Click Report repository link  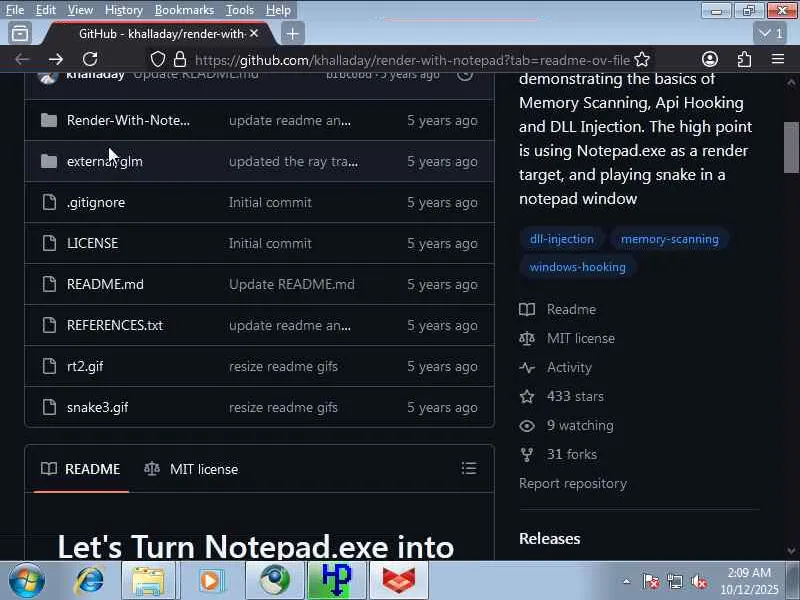573,483
